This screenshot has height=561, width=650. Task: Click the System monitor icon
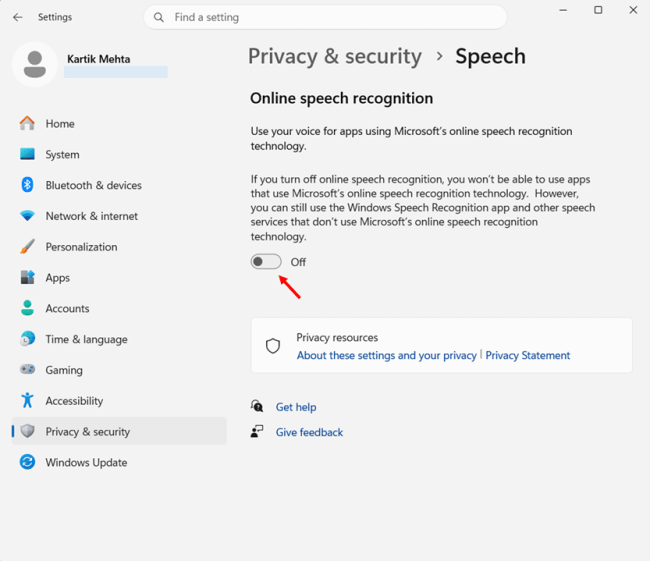(x=27, y=154)
